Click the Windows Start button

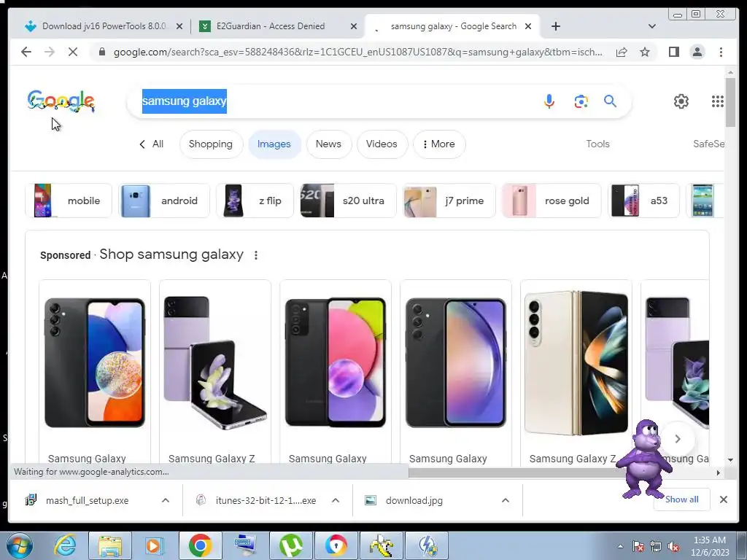pyautogui.click(x=20, y=545)
